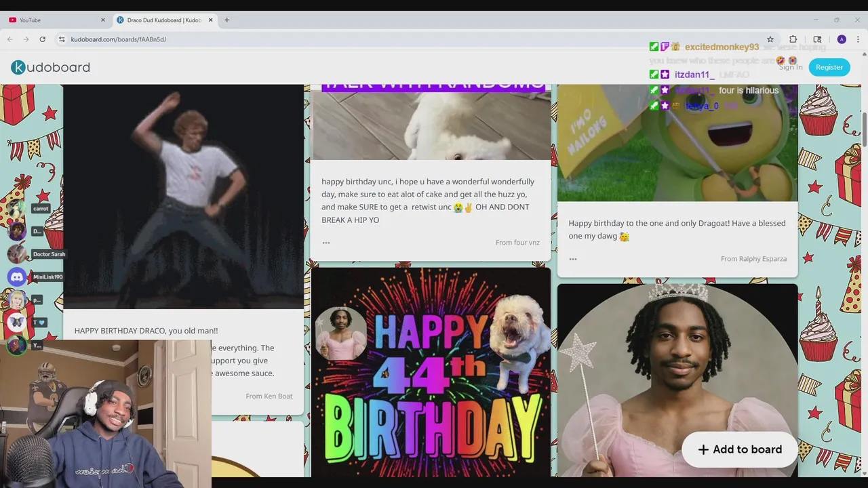Click 'From Ken Boat' text
This screenshot has width=868, height=488.
(x=269, y=396)
